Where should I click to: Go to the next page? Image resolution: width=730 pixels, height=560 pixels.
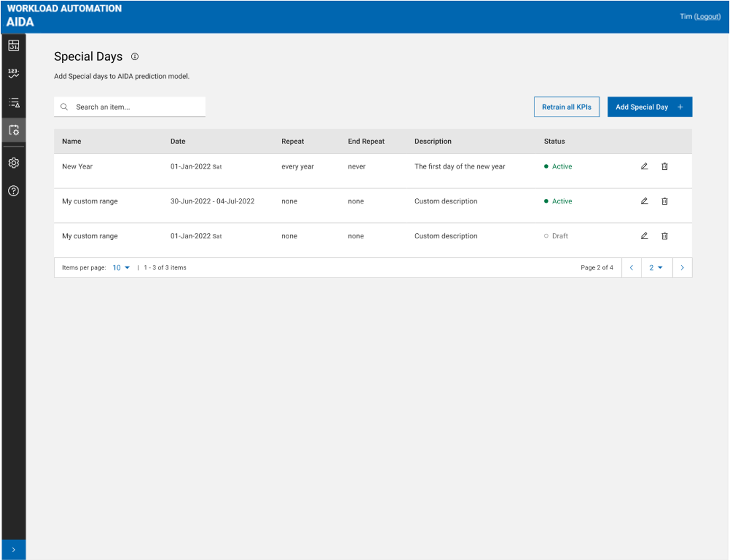682,268
